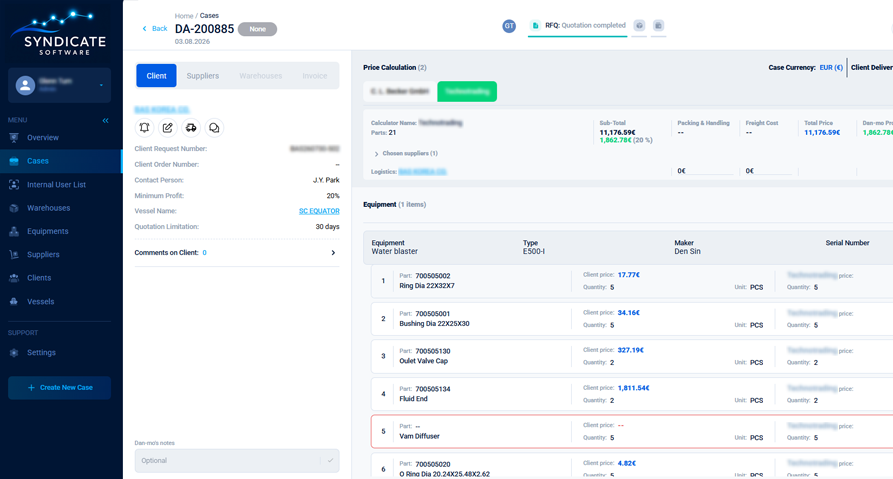
Task: Click the Quotation Limitation value 30 days
Action: click(x=327, y=227)
